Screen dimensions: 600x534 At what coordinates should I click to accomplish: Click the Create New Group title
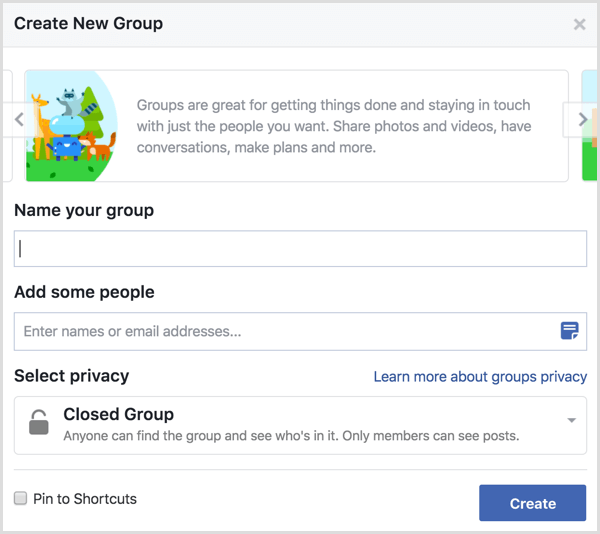tap(88, 24)
